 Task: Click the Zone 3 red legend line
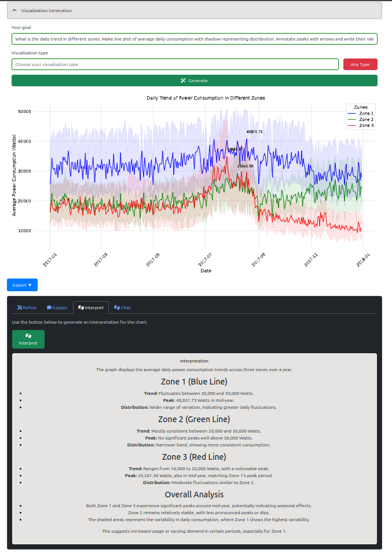(352, 126)
